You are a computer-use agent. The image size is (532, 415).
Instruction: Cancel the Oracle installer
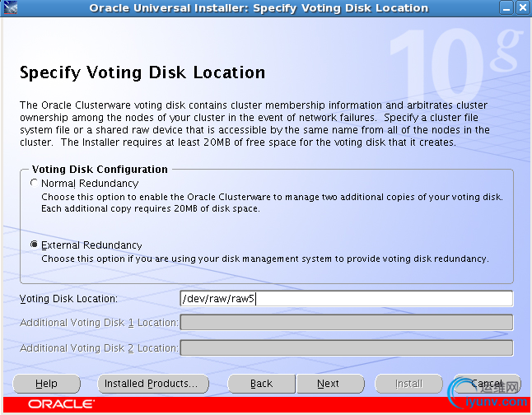tap(487, 384)
